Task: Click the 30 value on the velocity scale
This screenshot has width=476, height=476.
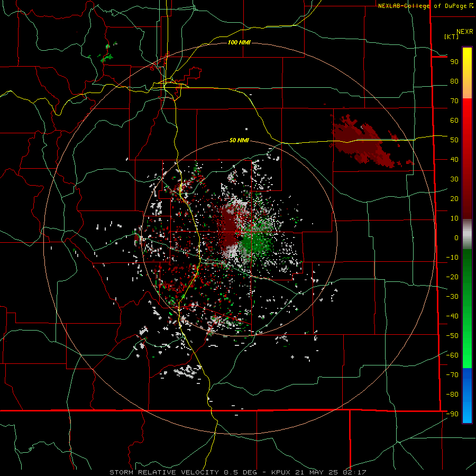Action: coord(454,179)
